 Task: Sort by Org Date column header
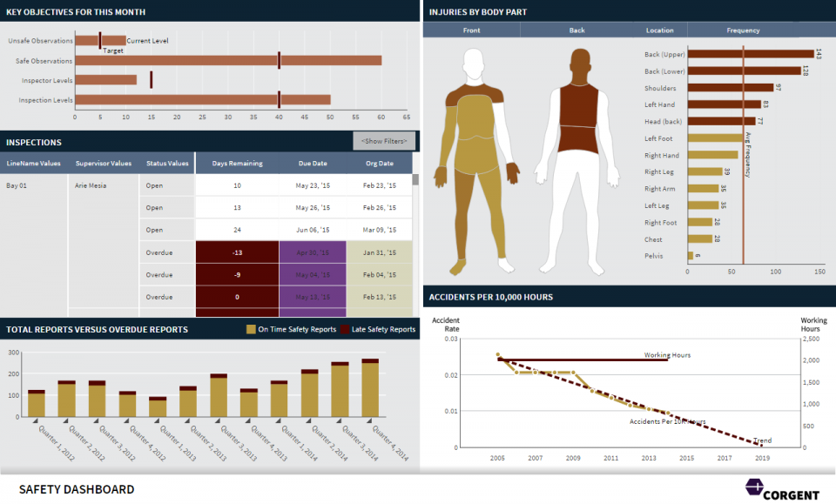coord(380,164)
